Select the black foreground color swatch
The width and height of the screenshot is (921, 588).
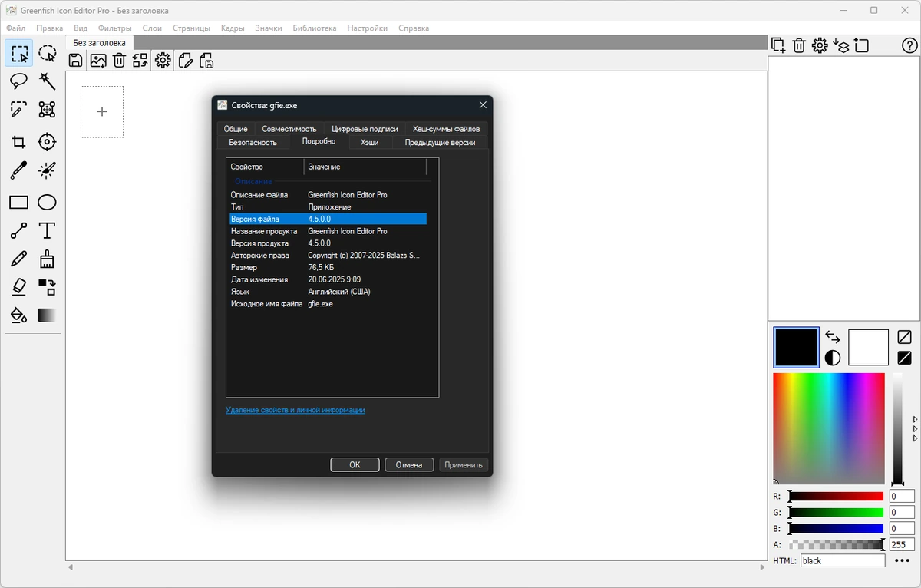tap(796, 347)
